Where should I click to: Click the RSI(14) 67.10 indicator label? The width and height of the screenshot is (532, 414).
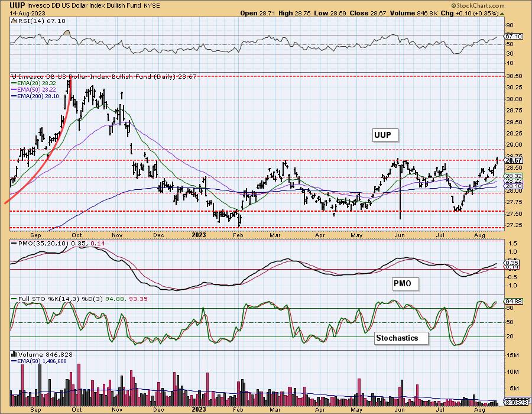[x=41, y=21]
